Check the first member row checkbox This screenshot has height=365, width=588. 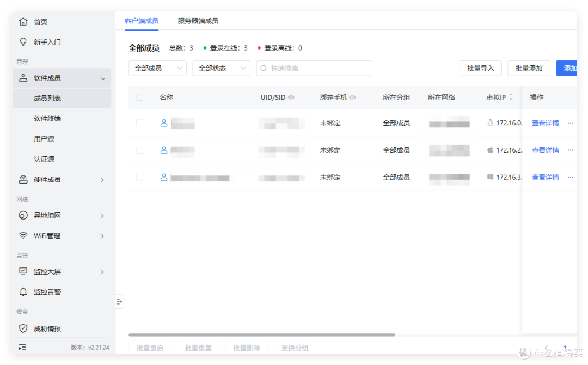(140, 123)
